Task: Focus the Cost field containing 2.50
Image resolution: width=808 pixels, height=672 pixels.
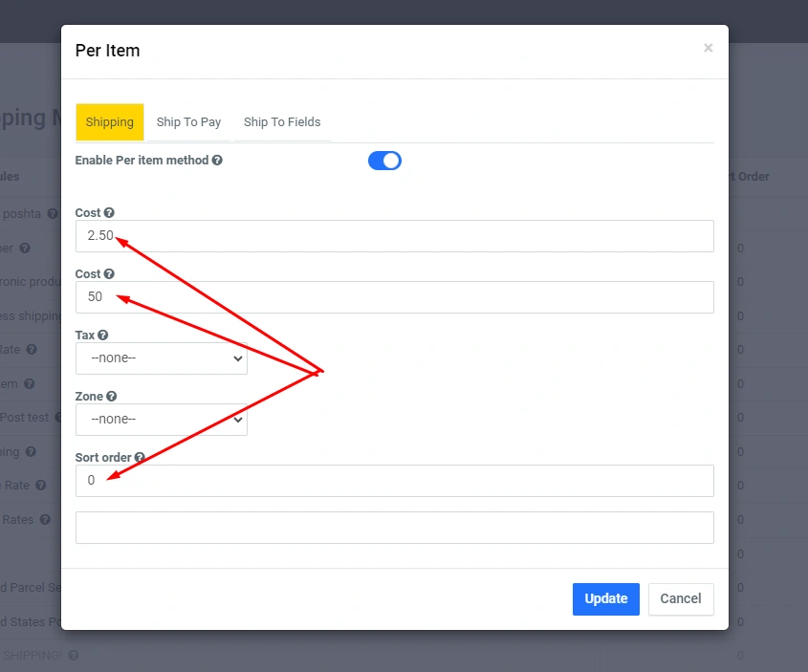Action: [x=394, y=236]
